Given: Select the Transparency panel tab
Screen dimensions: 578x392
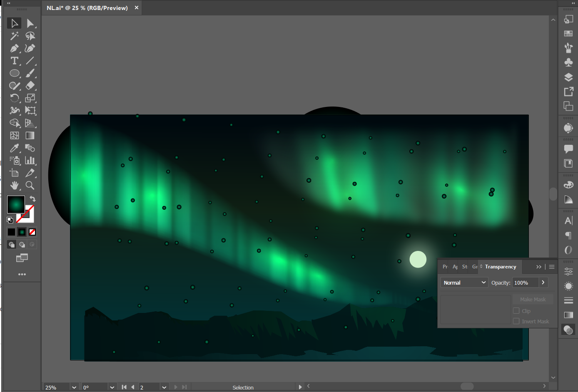Looking at the screenshot, I should coord(500,267).
